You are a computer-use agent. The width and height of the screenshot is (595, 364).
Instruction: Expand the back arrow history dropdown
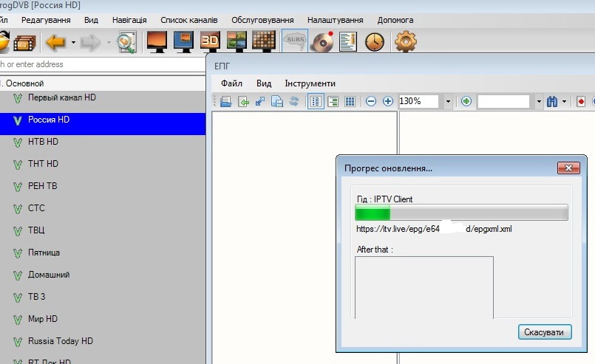pyautogui.click(x=73, y=43)
